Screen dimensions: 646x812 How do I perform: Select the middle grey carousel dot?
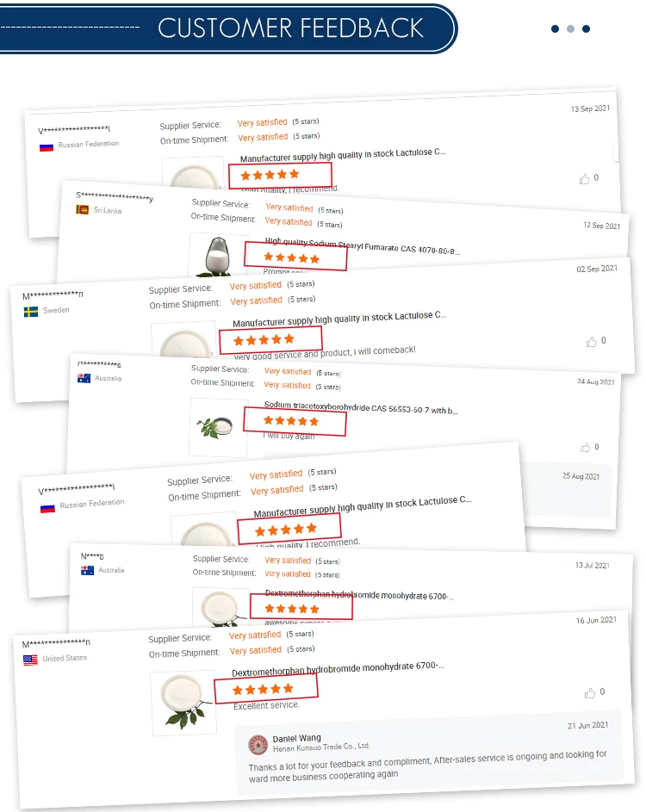tap(570, 29)
